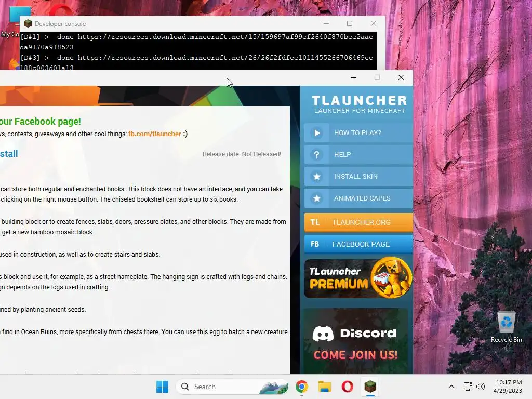Click the play triangle icon beside How to Play
Image resolution: width=532 pixels, height=399 pixels.
point(317,132)
